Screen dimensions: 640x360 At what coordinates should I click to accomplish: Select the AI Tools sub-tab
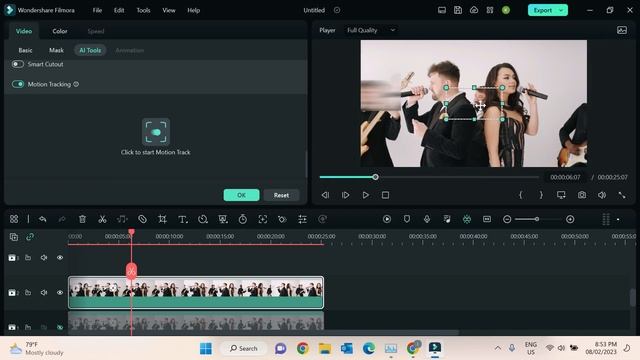pyautogui.click(x=90, y=50)
